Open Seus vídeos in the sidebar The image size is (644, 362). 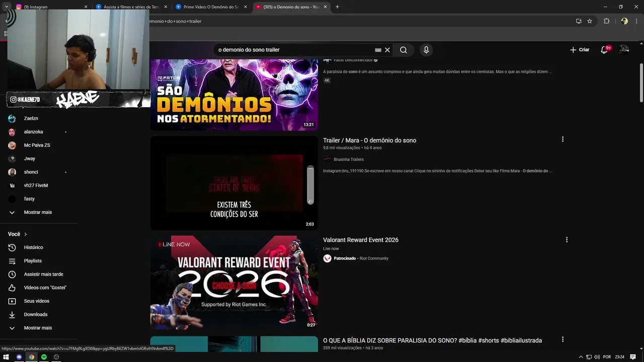click(37, 301)
